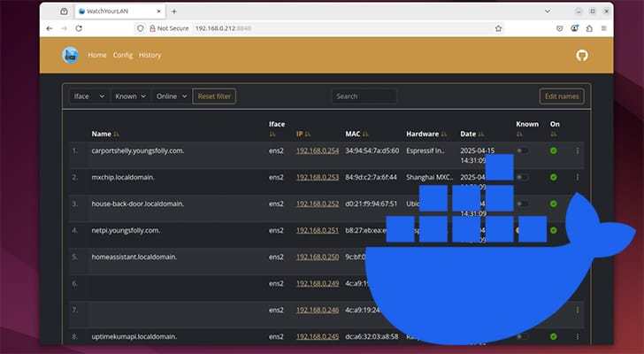Click the Not Secure lock icon

[x=152, y=28]
